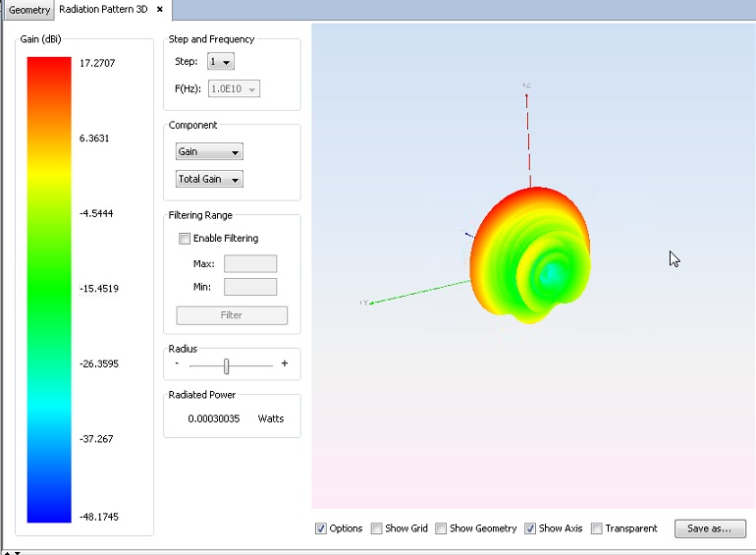This screenshot has height=555, width=756.
Task: Click the Max filter input field
Action: point(250,263)
